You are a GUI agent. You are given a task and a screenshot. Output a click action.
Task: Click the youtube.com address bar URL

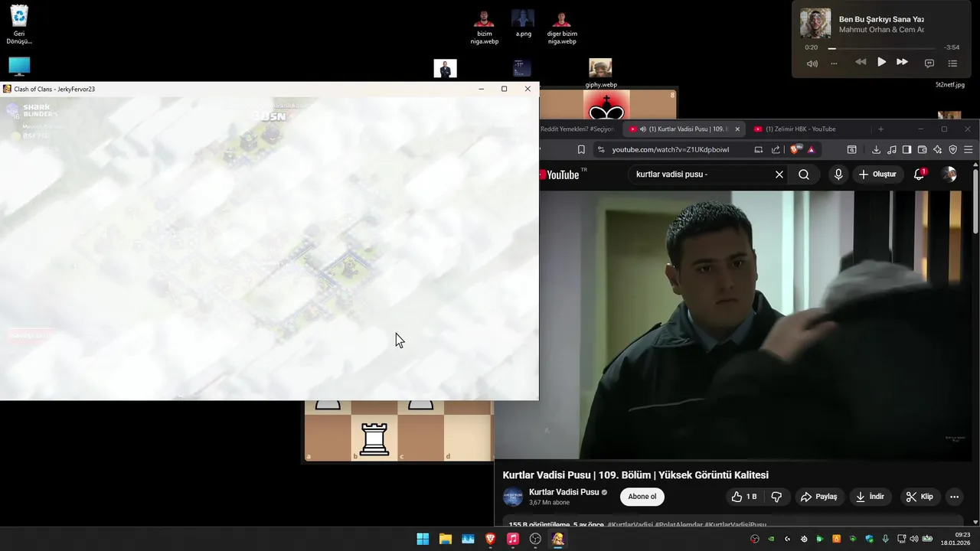pos(670,150)
